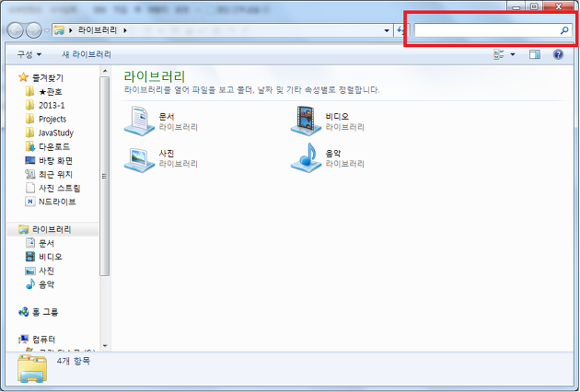Click the navigation pane scroll down arrow
The height and width of the screenshot is (392, 580).
pyautogui.click(x=105, y=346)
